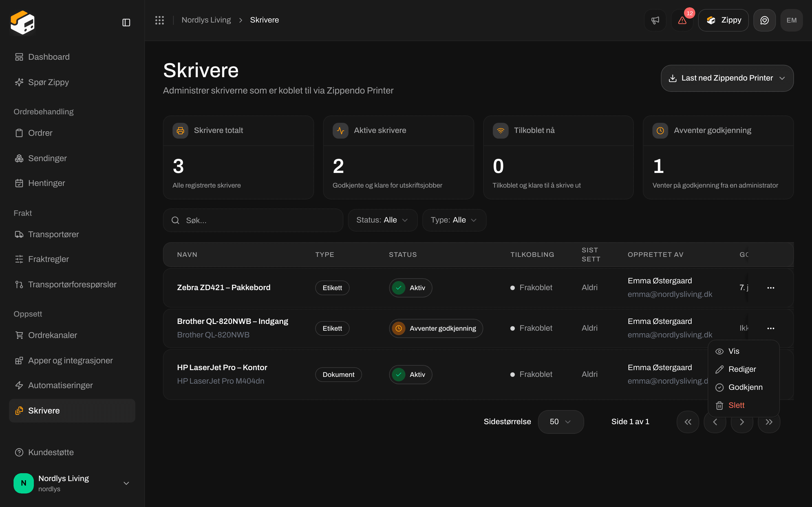
Task: Expand the Type: Alle filter
Action: [454, 220]
